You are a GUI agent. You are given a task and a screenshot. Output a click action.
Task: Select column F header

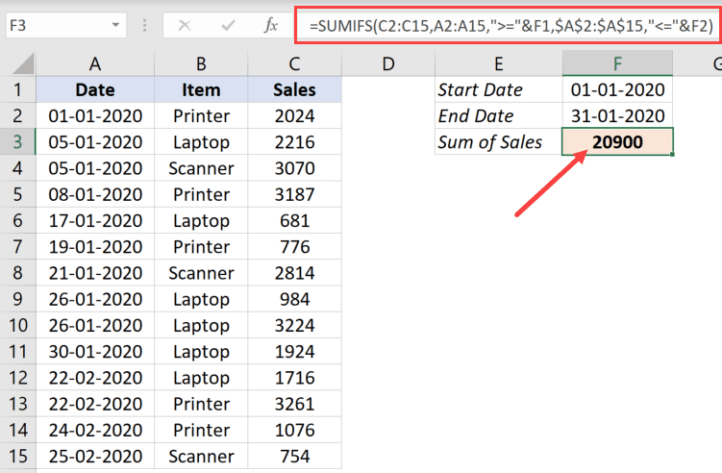[617, 65]
